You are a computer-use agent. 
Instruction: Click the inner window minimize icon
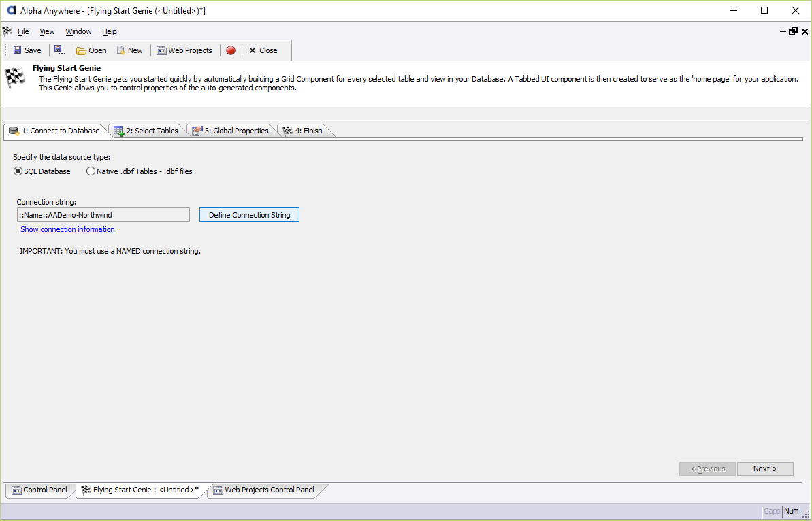(783, 31)
